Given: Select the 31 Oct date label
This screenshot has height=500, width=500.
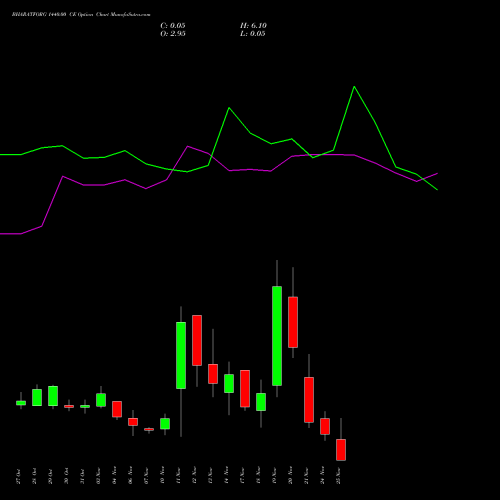Looking at the screenshot, I should (x=82, y=477).
